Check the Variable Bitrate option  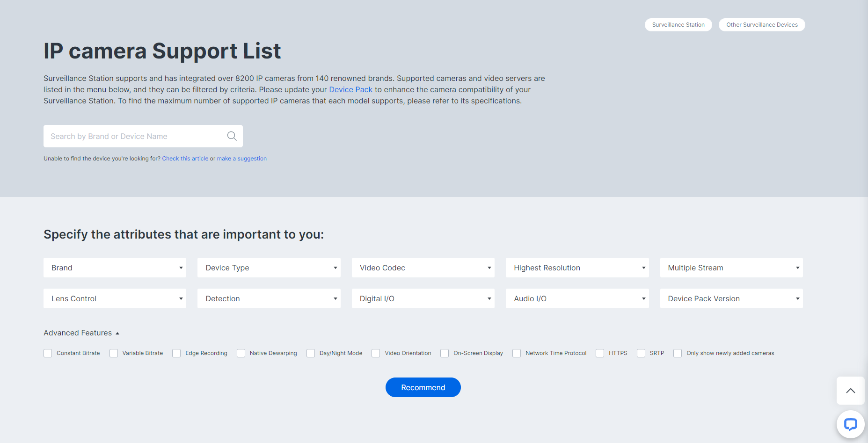tap(114, 353)
